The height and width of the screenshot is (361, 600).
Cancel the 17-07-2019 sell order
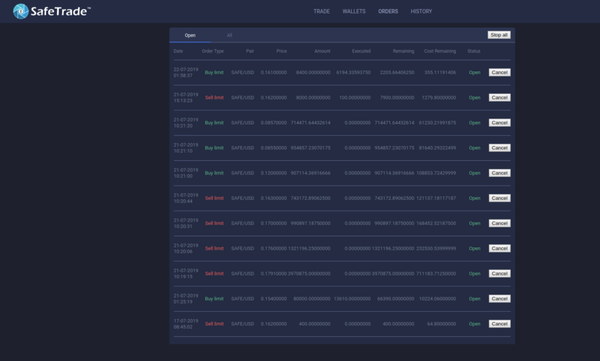point(499,324)
